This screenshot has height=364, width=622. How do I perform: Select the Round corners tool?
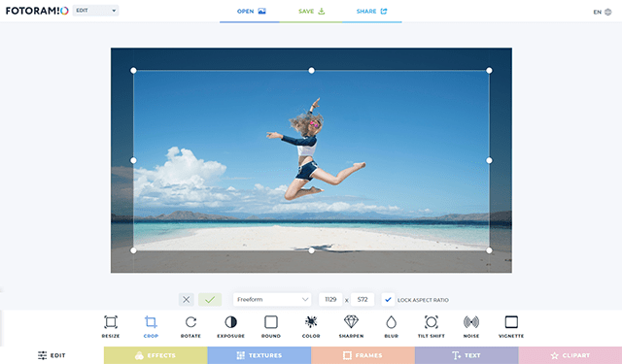pos(271,326)
